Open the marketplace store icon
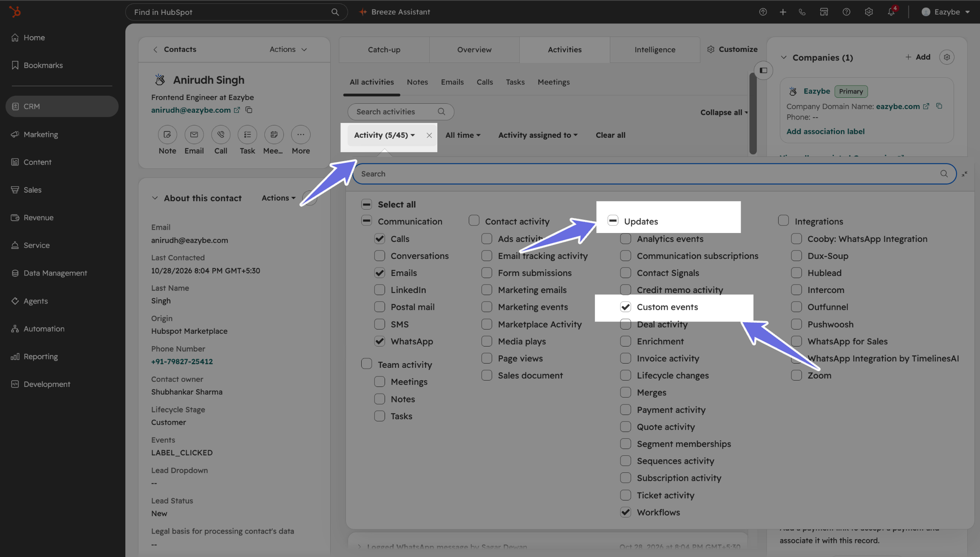The width and height of the screenshot is (980, 557). point(824,12)
